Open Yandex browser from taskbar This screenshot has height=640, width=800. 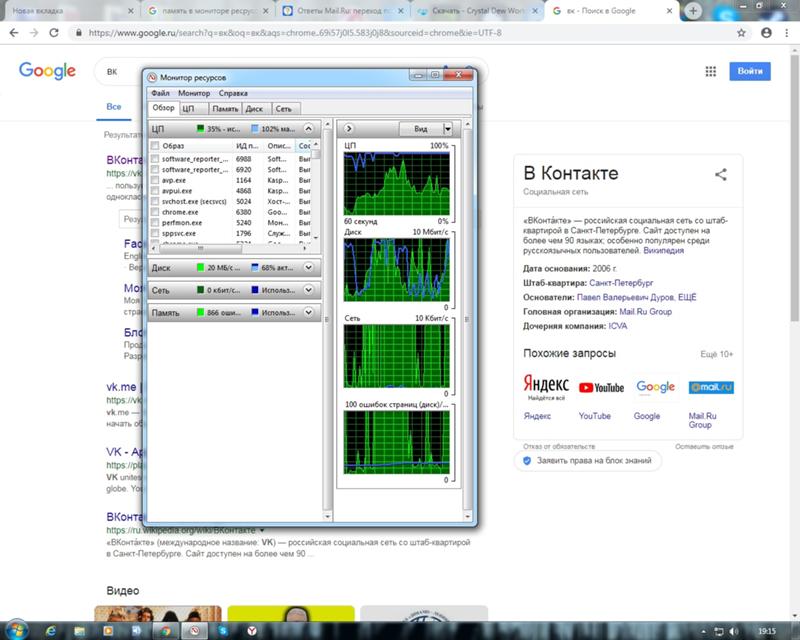pos(252,631)
